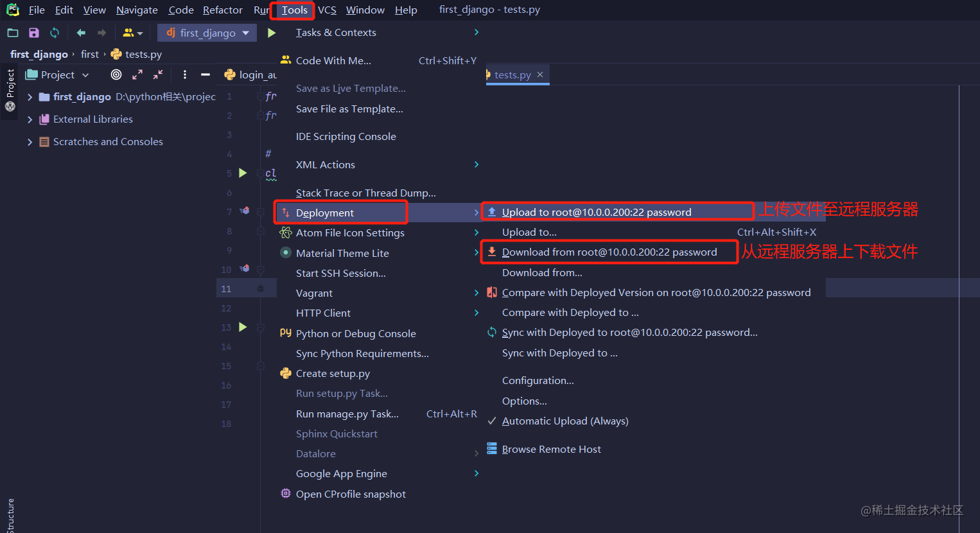Expand the first_django project tree node
Image resolution: width=980 pixels, height=533 pixels.
[x=30, y=97]
